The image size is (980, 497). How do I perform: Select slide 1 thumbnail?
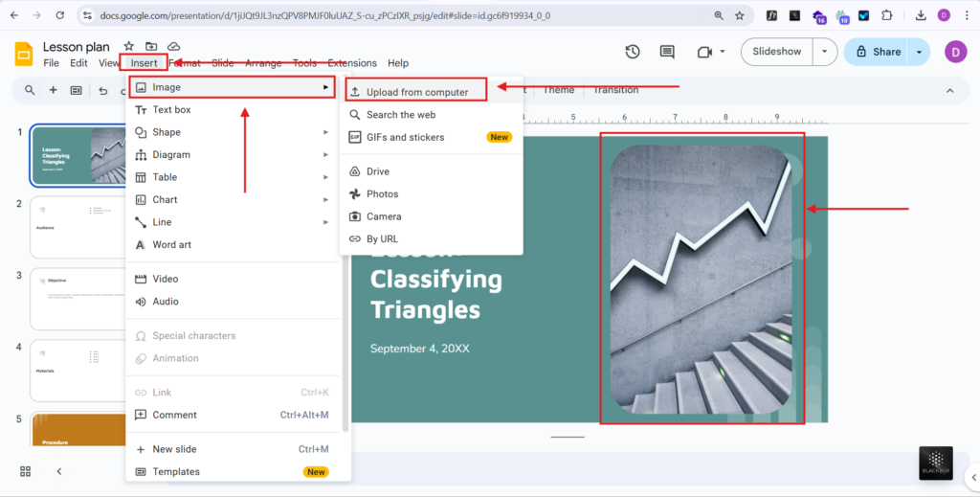78,156
